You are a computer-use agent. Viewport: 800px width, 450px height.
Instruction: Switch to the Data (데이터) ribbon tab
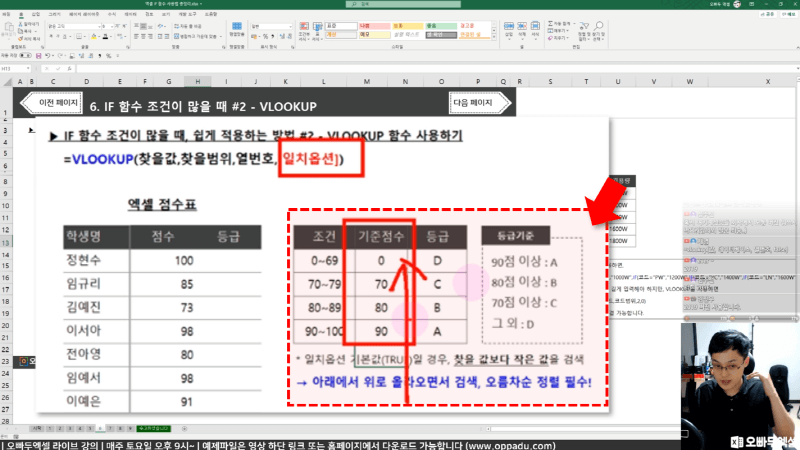[x=131, y=14]
